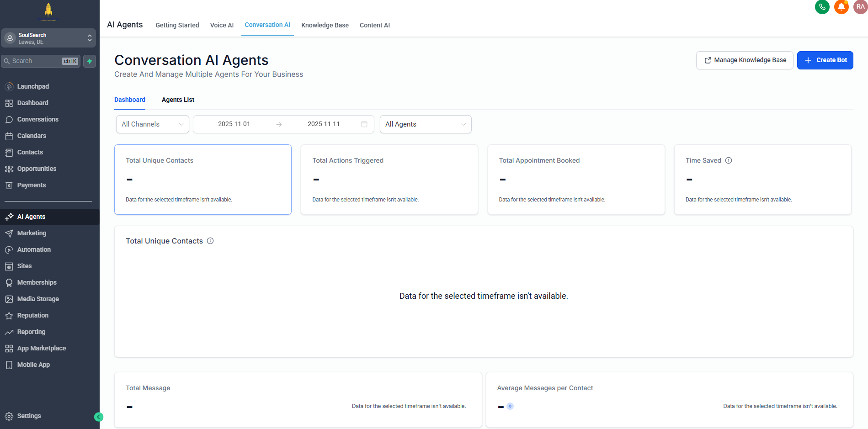Image resolution: width=868 pixels, height=429 pixels.
Task: Expand the All Channels dropdown
Action: pyautogui.click(x=152, y=124)
